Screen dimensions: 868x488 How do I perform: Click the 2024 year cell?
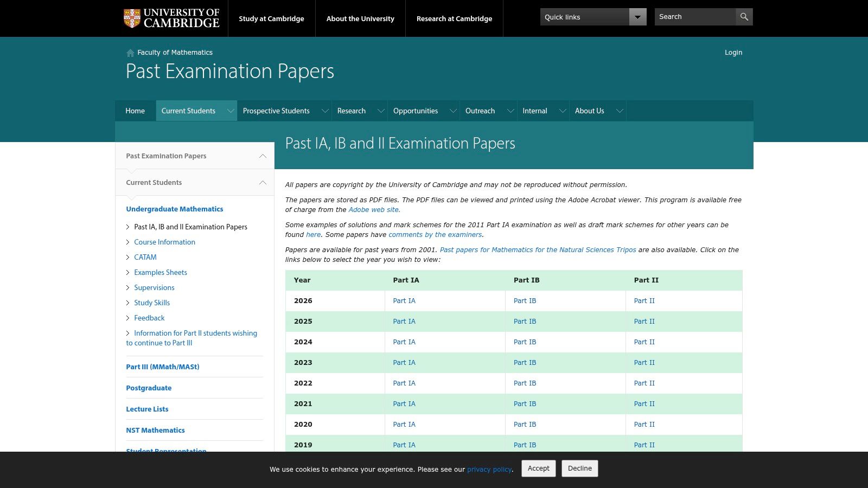[x=335, y=342]
